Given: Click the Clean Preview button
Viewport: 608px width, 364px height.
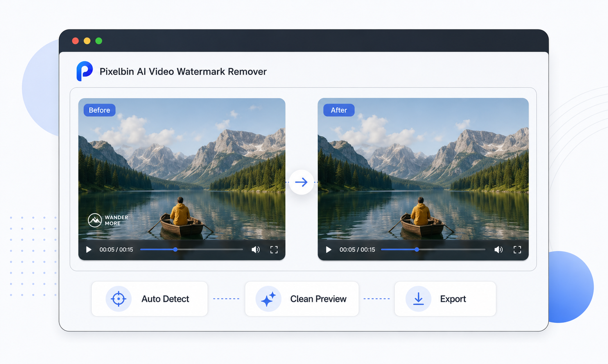Looking at the screenshot, I should pos(302,299).
